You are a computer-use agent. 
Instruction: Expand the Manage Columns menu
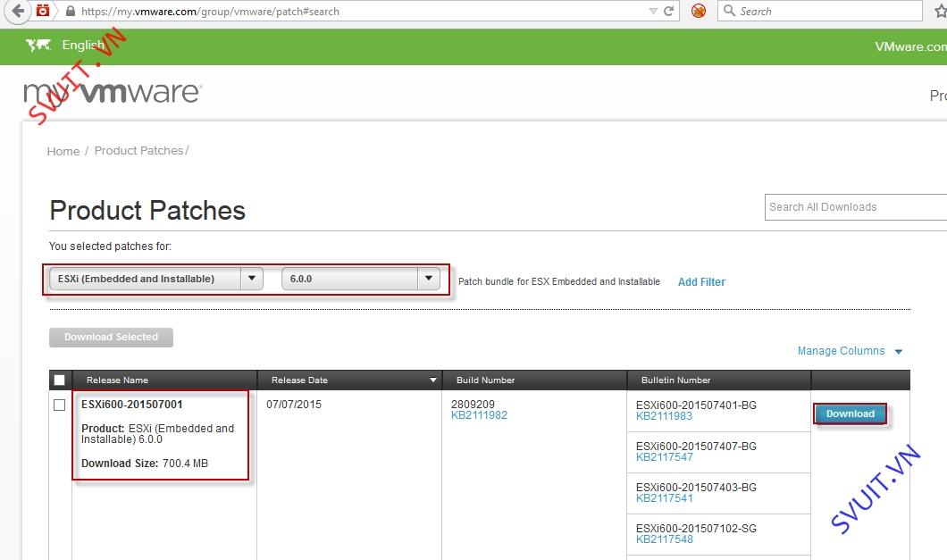850,351
